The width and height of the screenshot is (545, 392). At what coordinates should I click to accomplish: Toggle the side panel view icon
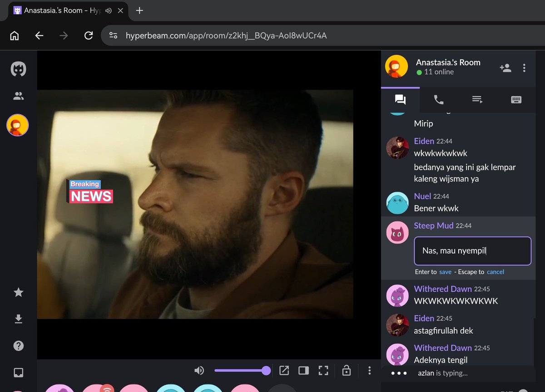click(303, 371)
